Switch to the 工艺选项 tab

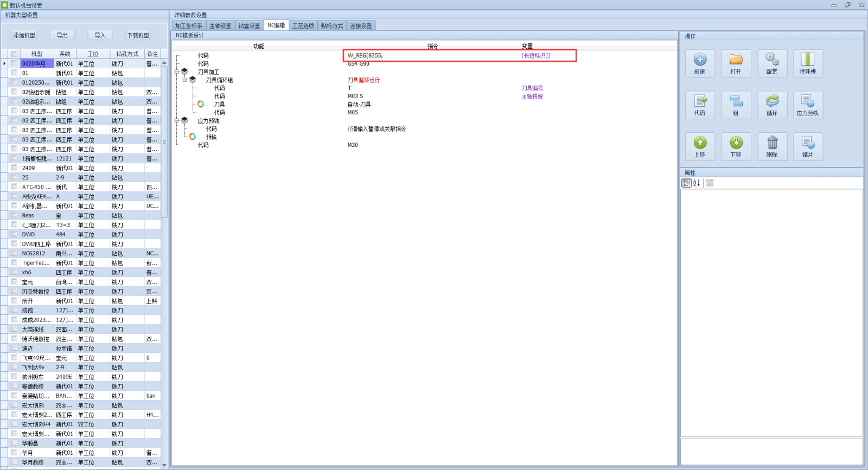pos(303,25)
